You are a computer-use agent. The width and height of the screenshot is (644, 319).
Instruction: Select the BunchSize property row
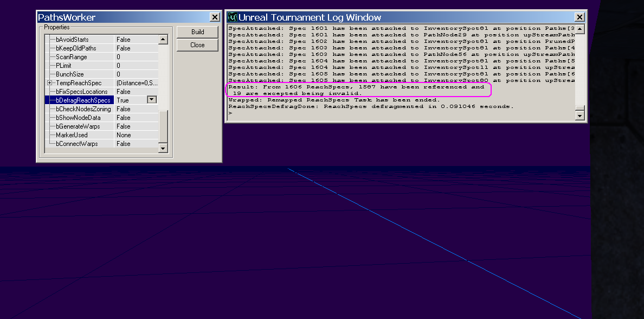[x=102, y=74]
